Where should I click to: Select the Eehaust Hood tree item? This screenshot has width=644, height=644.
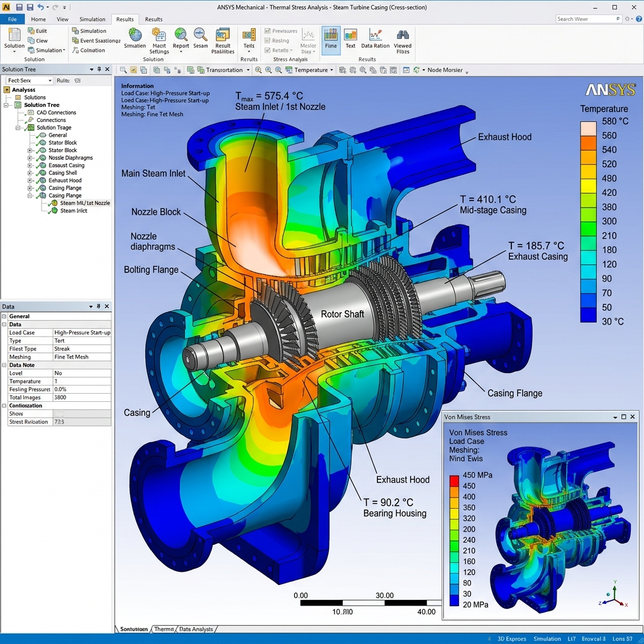tap(65, 180)
